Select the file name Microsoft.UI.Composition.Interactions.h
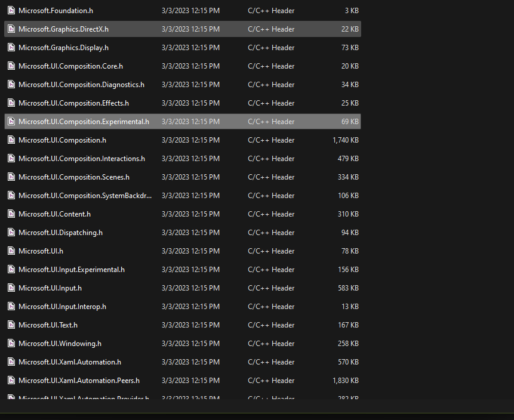This screenshot has width=514, height=420. tap(82, 159)
